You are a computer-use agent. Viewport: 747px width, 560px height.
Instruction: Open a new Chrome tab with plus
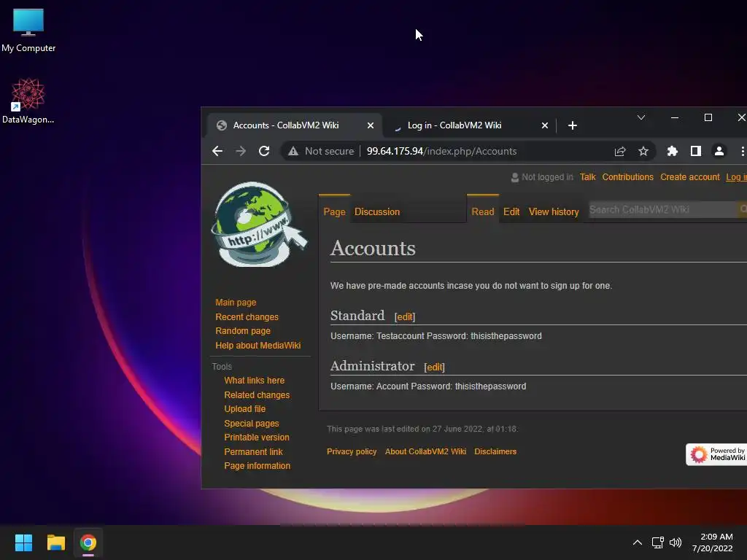(x=573, y=125)
